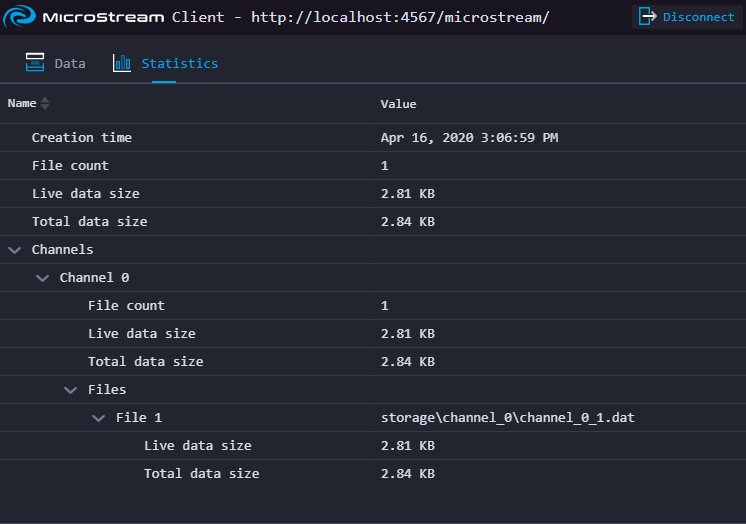
Task: Switch to the Data tab
Action: (x=56, y=63)
